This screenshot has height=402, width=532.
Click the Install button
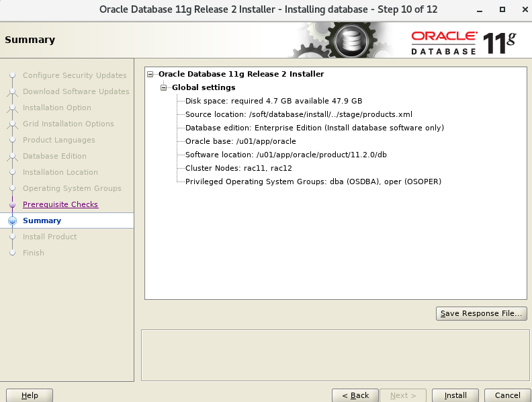click(455, 395)
